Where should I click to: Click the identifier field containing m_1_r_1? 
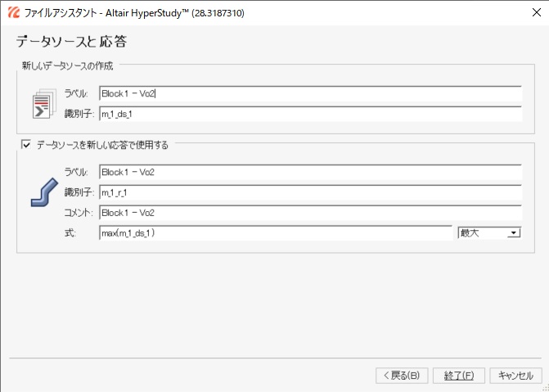click(309, 192)
